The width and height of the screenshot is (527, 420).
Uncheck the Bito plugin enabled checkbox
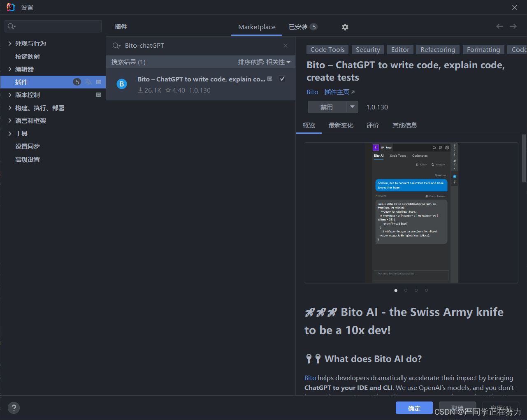point(282,79)
